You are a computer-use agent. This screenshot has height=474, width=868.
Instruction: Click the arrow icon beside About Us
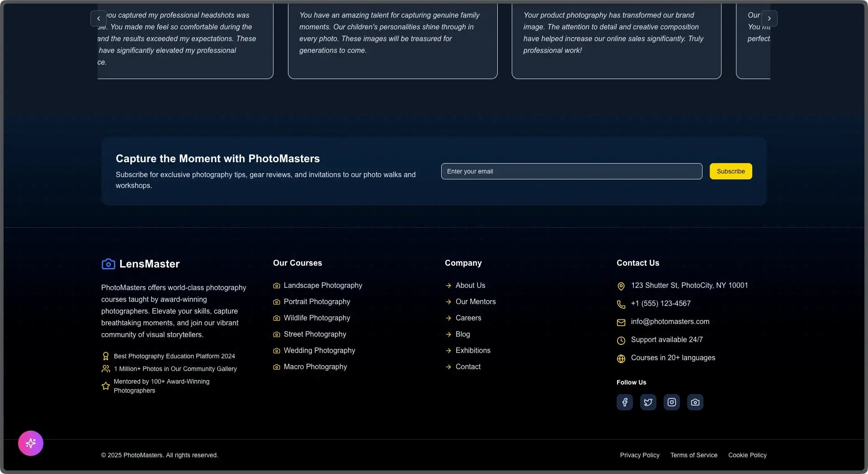[448, 286]
